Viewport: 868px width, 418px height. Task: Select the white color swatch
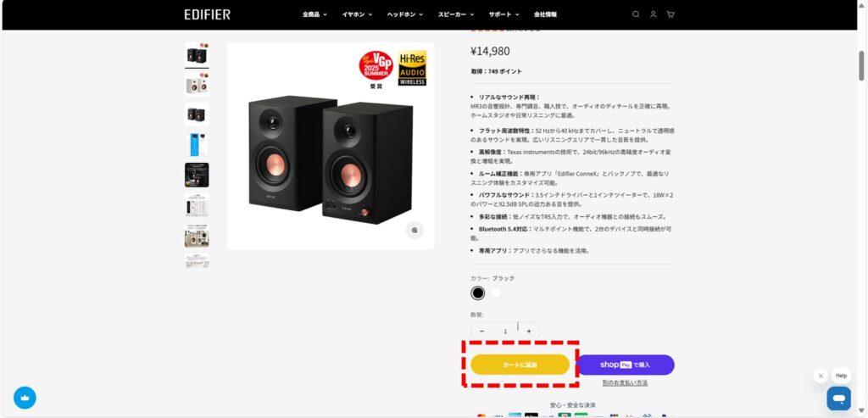tap(496, 293)
